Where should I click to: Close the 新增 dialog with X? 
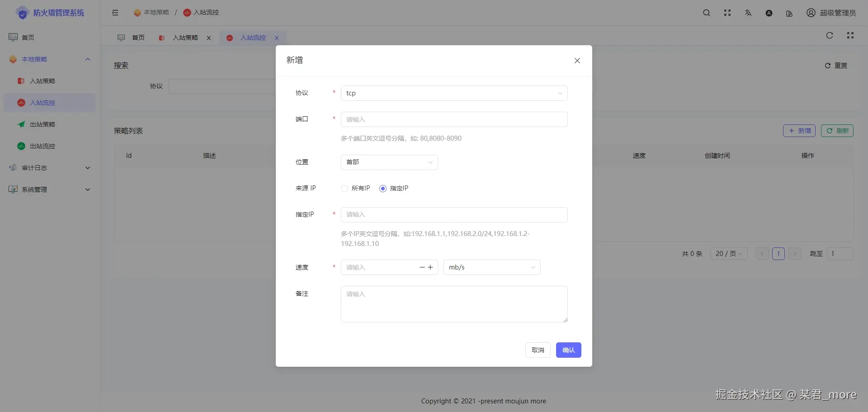click(x=577, y=61)
